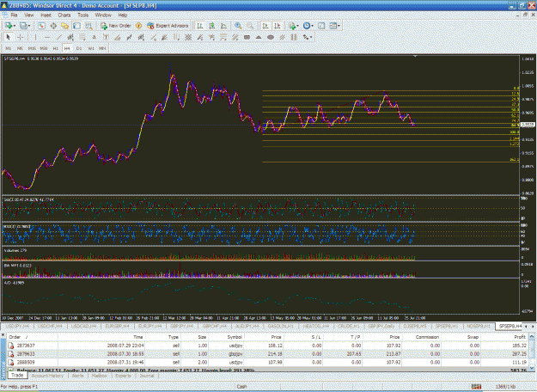This screenshot has height=392, width=537.
Task: Open the USDJPY,H4 chart tab
Action: point(18,326)
